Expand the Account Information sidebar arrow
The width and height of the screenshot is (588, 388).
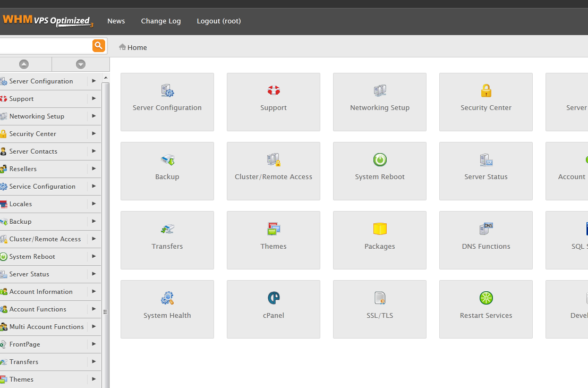[x=93, y=291]
